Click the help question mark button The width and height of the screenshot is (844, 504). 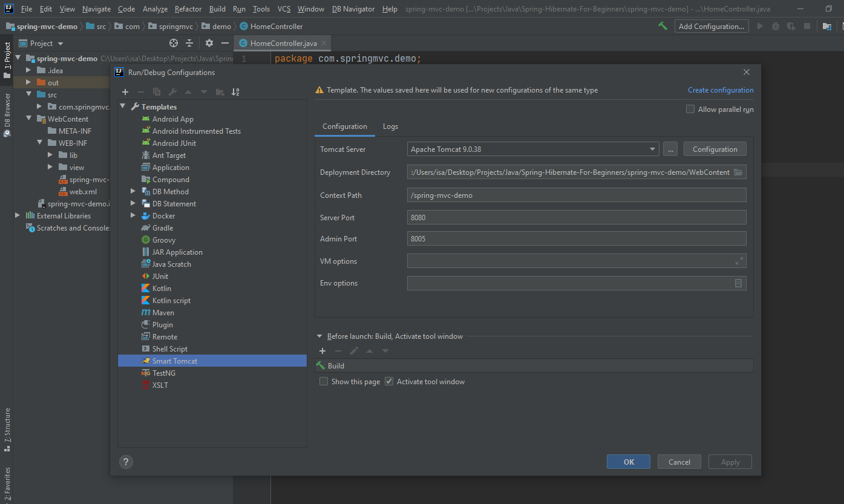126,462
